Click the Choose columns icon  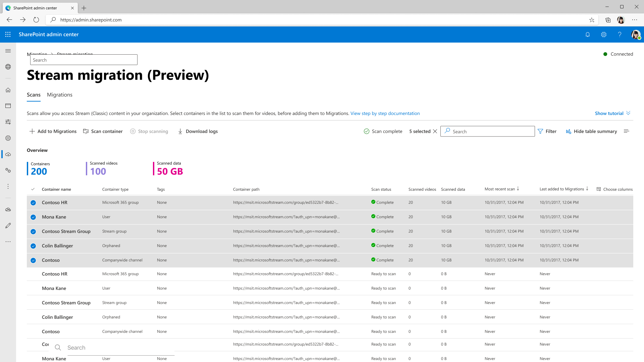(x=599, y=189)
